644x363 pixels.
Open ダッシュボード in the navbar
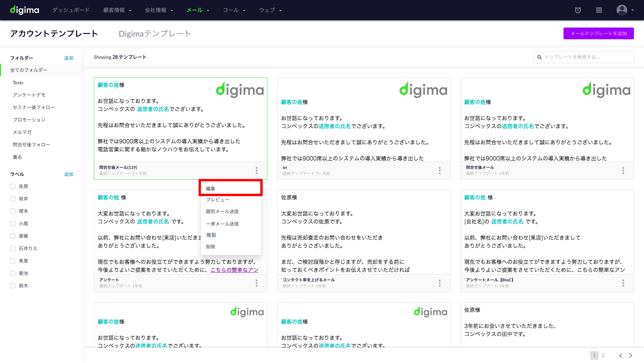[71, 10]
